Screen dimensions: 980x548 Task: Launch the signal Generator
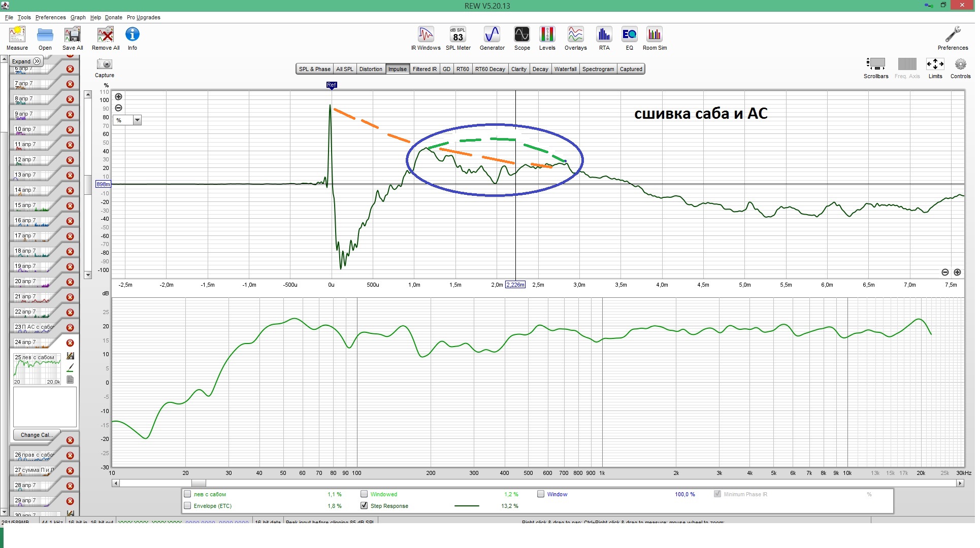(492, 39)
